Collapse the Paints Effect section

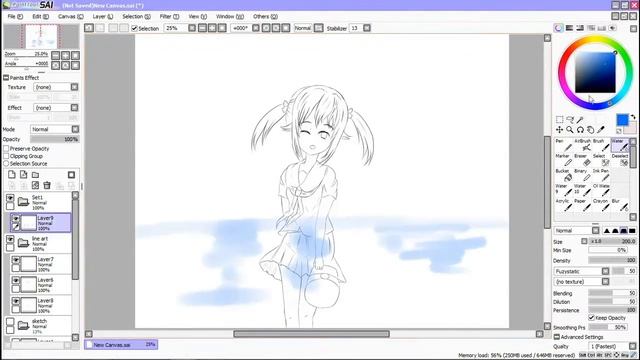6,78
